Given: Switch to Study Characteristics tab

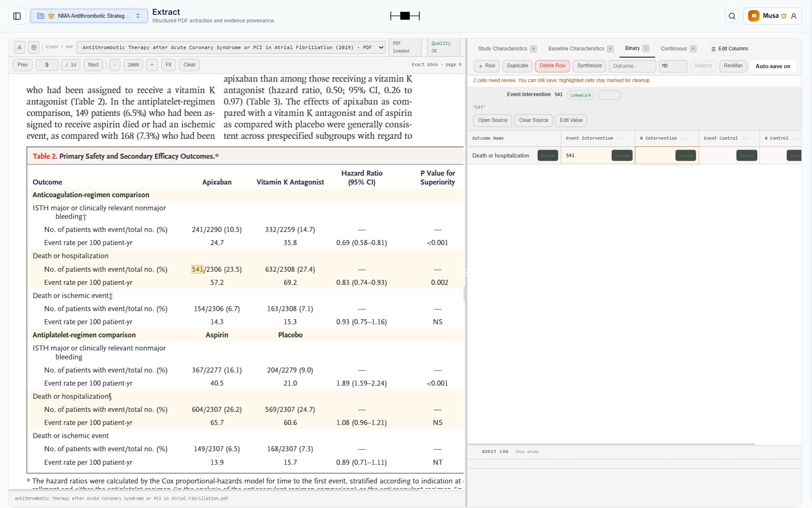Looking at the screenshot, I should point(507,49).
